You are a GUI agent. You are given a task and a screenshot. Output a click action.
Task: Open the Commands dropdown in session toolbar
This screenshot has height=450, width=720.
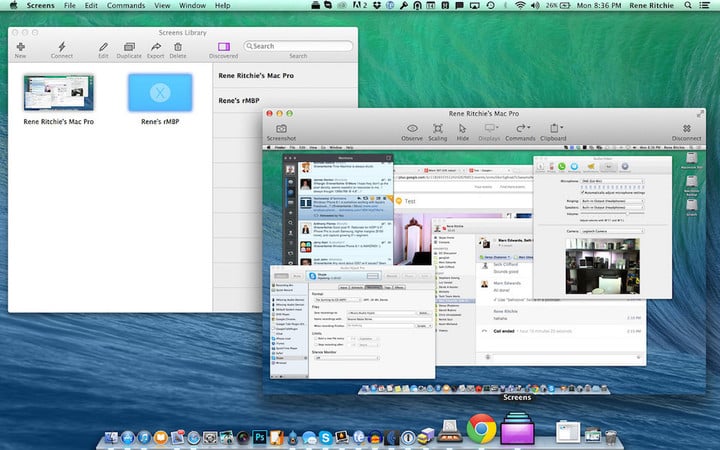520,132
